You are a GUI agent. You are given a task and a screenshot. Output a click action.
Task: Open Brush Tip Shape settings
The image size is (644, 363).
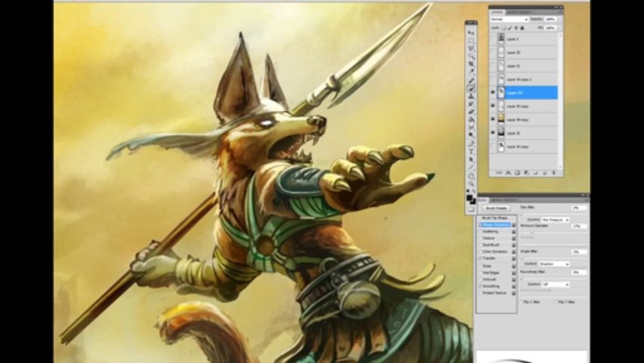point(494,218)
